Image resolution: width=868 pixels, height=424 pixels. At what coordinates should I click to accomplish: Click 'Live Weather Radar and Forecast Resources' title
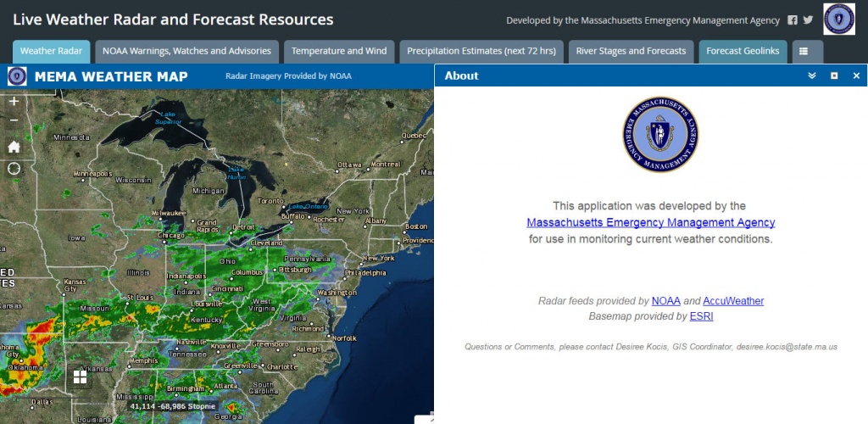click(173, 20)
